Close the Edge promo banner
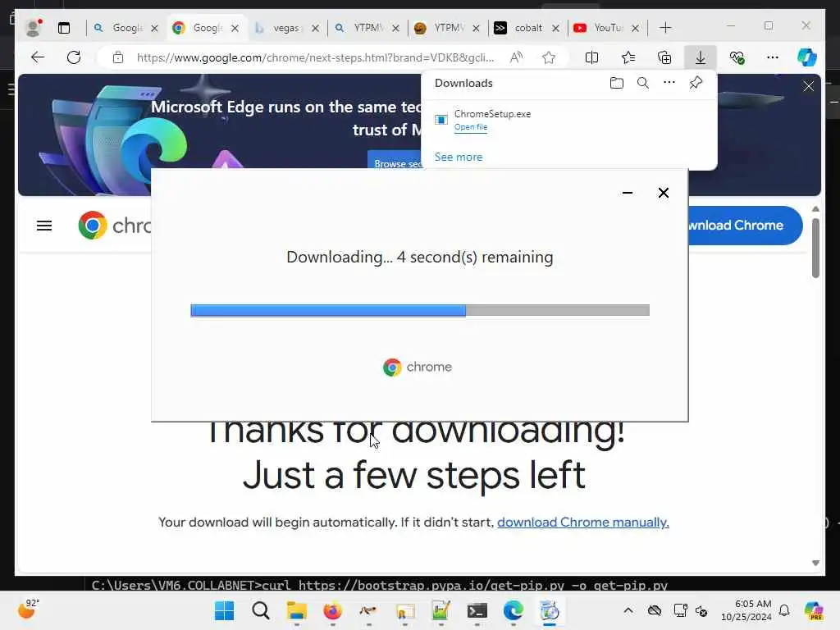This screenshot has width=840, height=630. point(808,86)
